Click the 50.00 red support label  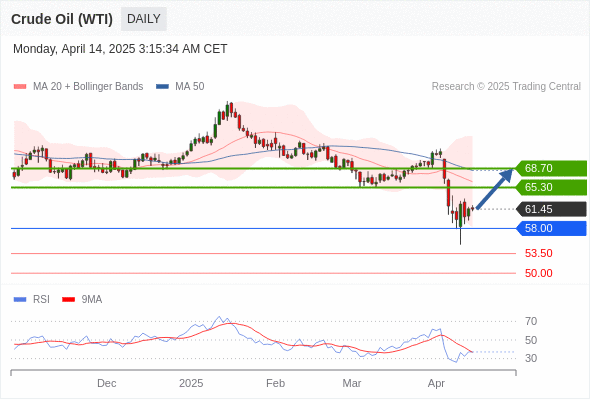point(538,273)
